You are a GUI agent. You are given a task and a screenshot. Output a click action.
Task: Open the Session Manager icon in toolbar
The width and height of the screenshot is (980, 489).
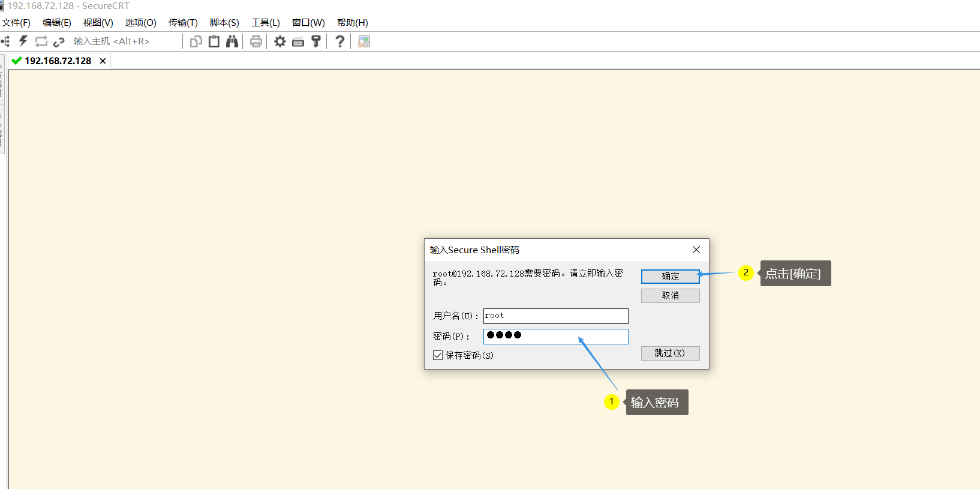tap(5, 41)
